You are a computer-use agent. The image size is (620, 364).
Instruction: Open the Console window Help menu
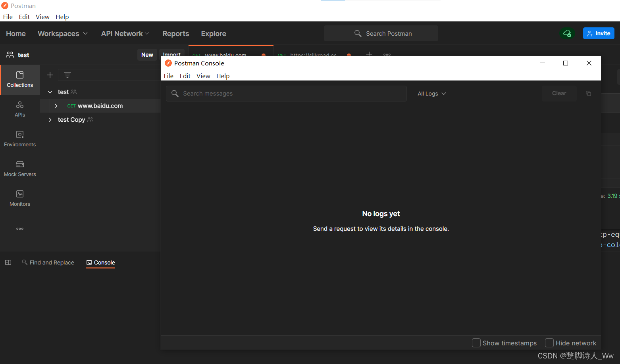[223, 76]
